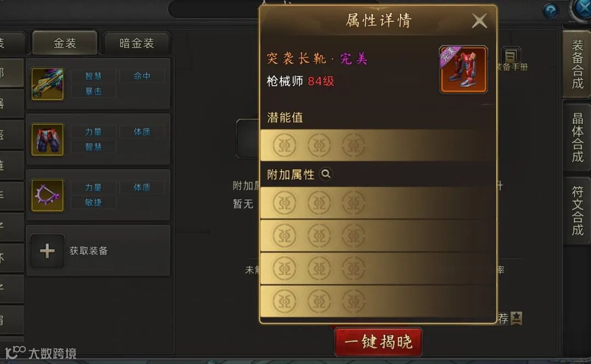Open the 装备合成 side tab
Screen dimensions: 591x364
click(x=577, y=64)
